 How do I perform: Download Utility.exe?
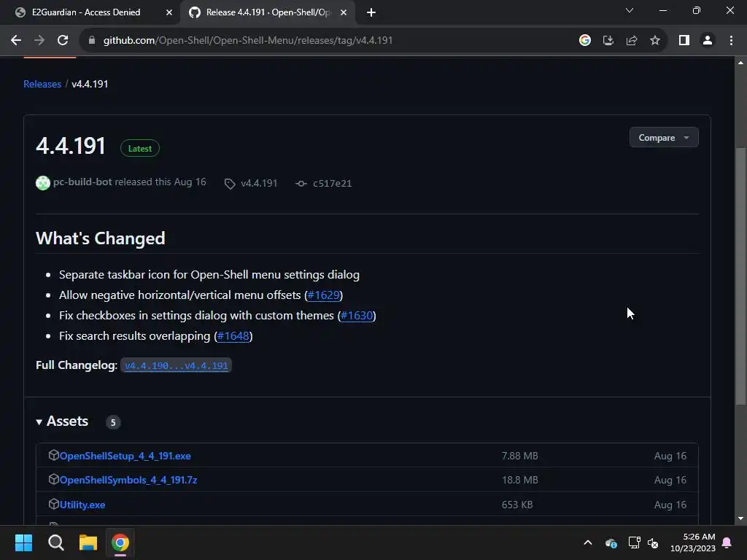(82, 505)
